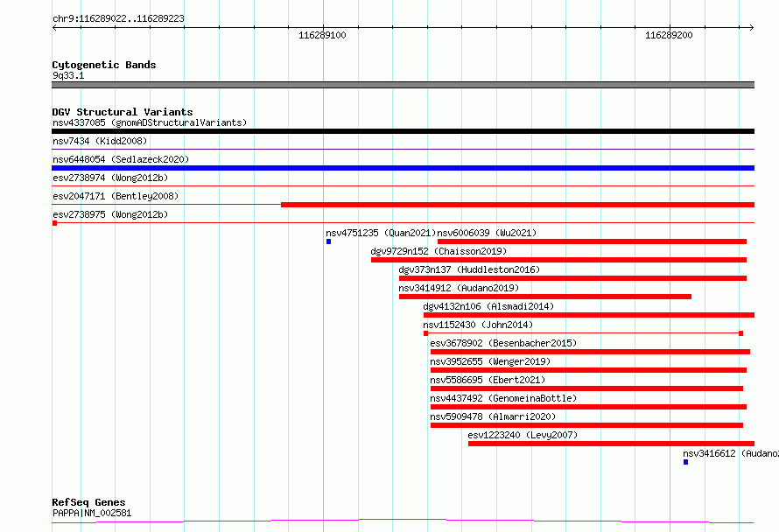Click ruler position 116289100
779x532 pixels.
322,35
